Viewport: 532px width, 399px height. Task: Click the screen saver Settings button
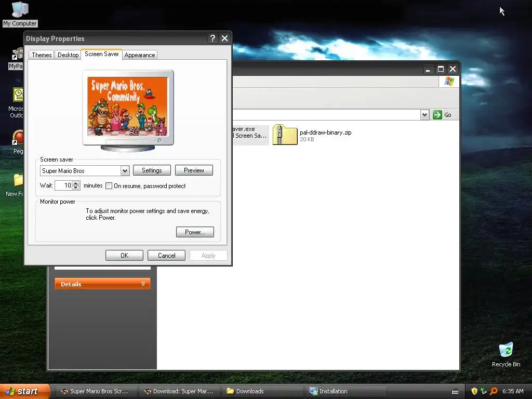[x=152, y=170]
